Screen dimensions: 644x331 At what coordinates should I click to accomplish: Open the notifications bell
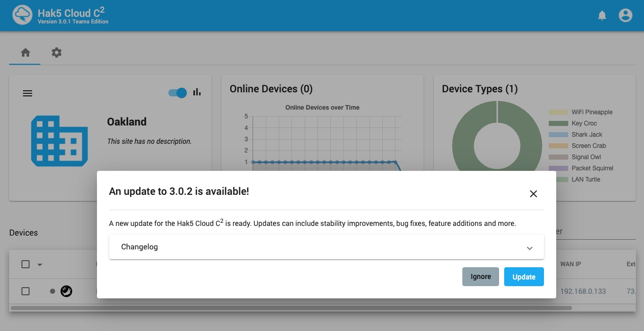(x=602, y=16)
